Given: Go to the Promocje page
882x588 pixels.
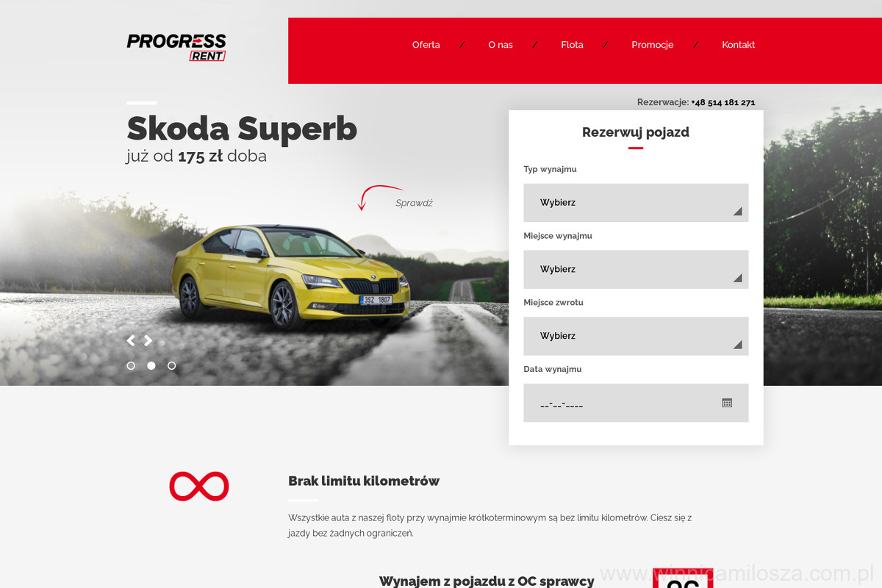Looking at the screenshot, I should pos(653,45).
